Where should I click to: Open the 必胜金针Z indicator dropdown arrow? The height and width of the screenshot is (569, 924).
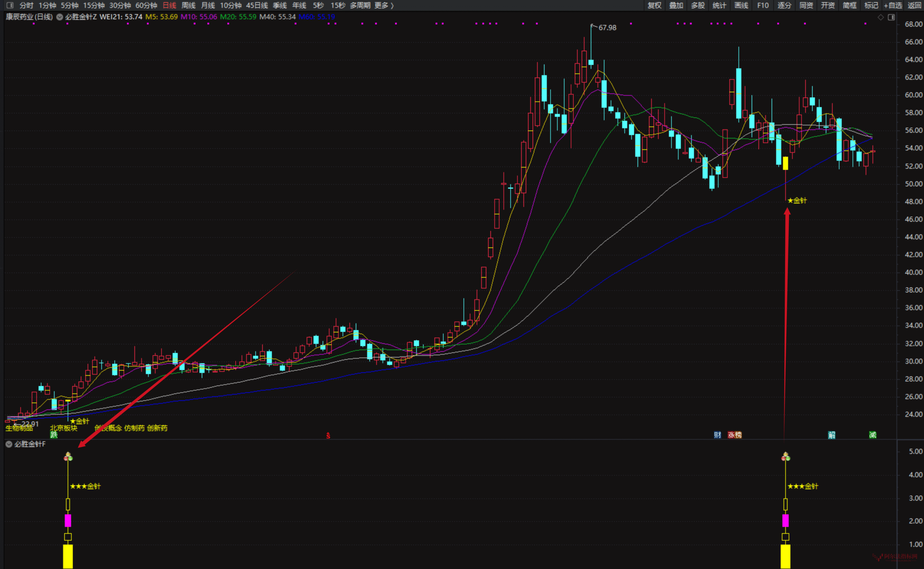(60, 17)
